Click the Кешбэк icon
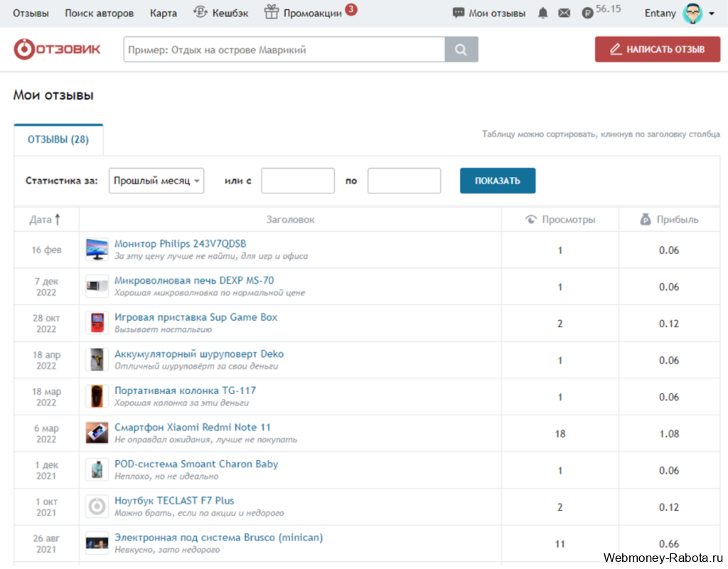728x569 pixels. click(x=200, y=11)
